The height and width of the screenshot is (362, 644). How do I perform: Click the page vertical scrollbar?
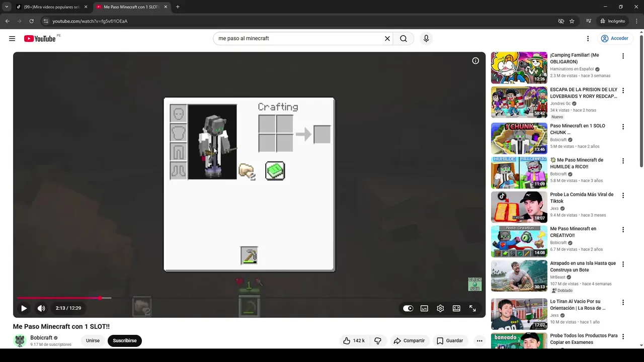tap(641, 101)
